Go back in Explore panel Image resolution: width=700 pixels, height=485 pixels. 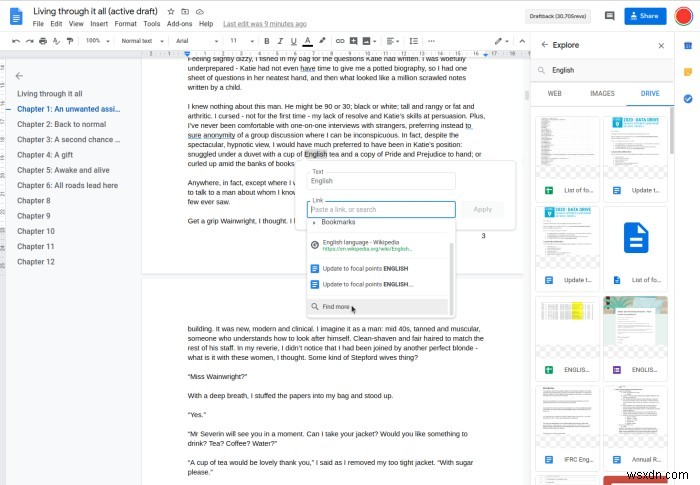click(544, 45)
